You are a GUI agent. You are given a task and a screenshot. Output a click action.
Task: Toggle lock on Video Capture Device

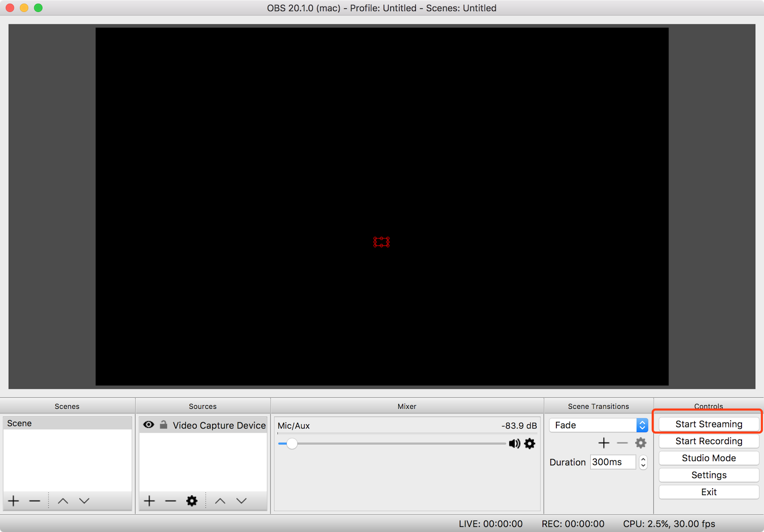coord(163,424)
